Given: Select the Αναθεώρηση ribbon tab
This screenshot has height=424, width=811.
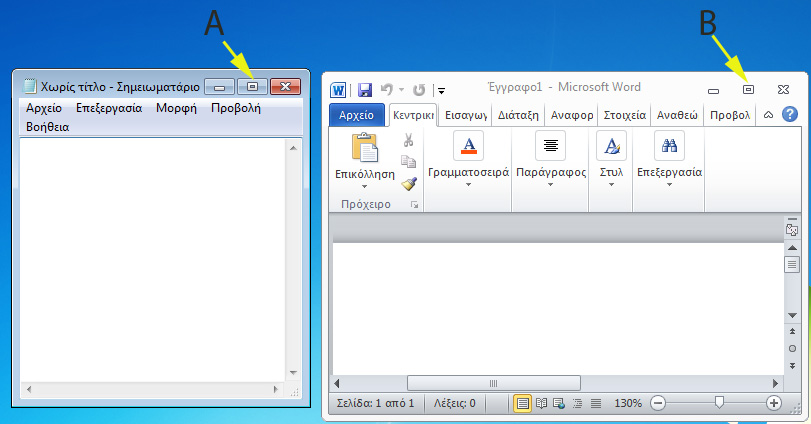Looking at the screenshot, I should [x=677, y=115].
